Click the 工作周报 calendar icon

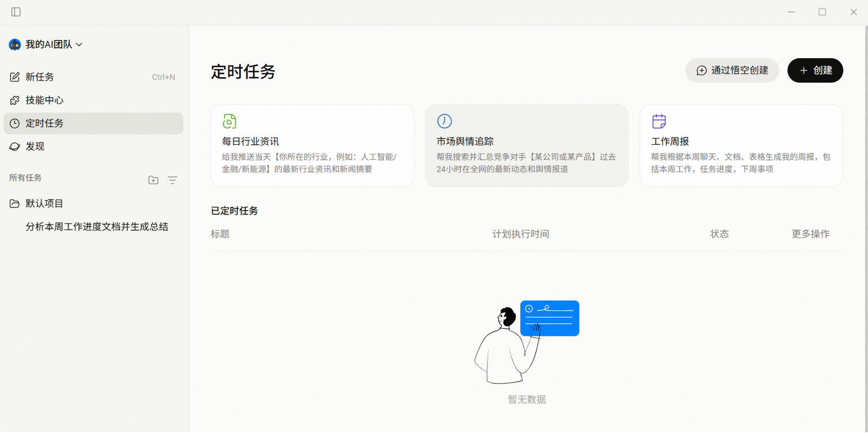point(658,121)
